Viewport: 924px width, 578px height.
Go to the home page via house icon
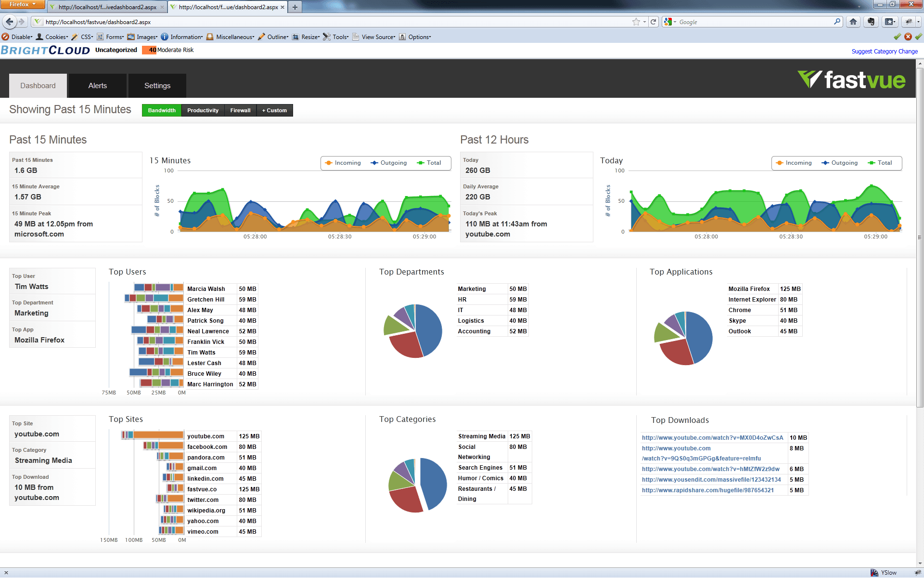tap(853, 22)
